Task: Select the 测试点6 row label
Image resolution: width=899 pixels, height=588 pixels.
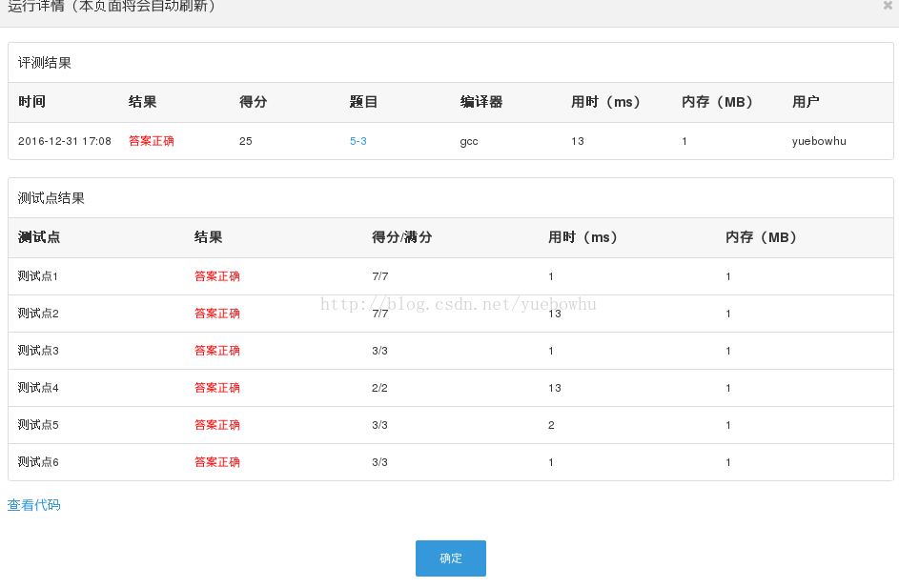Action: (x=38, y=462)
